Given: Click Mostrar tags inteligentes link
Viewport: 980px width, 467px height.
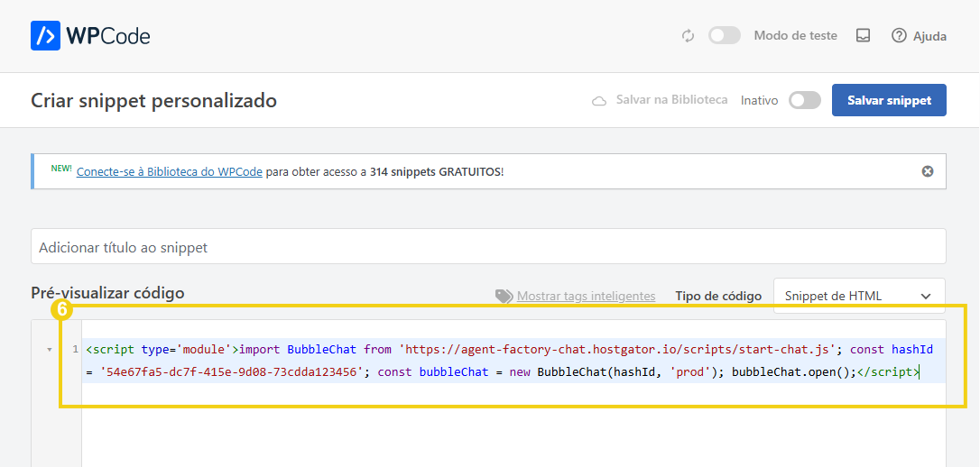Looking at the screenshot, I should coord(587,296).
